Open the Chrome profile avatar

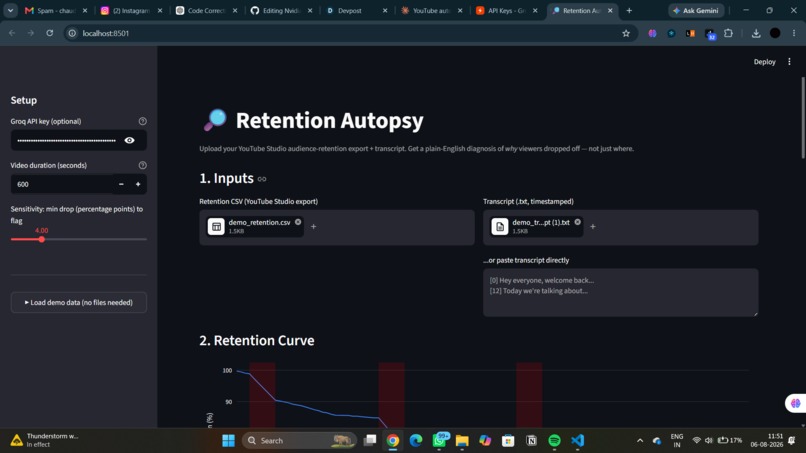click(775, 33)
